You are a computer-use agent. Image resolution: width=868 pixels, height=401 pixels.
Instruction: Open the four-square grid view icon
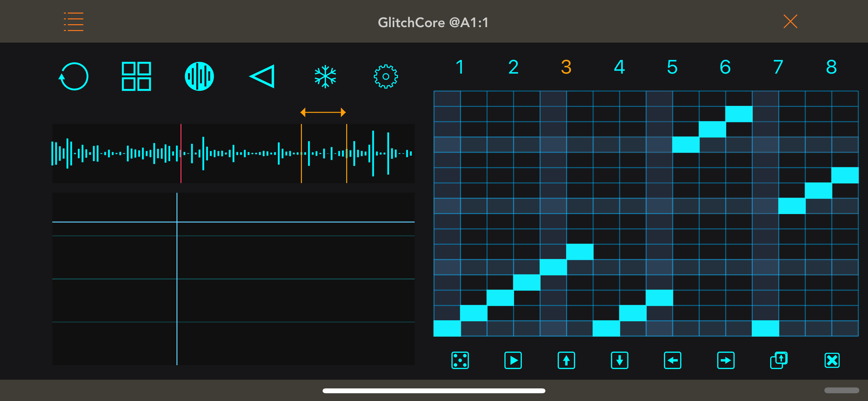(x=136, y=77)
